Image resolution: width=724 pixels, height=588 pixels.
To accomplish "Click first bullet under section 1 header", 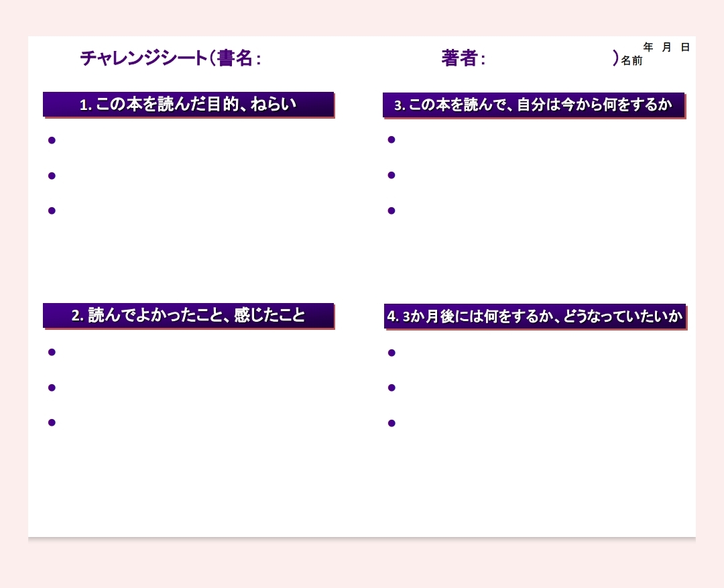I will click(x=52, y=140).
